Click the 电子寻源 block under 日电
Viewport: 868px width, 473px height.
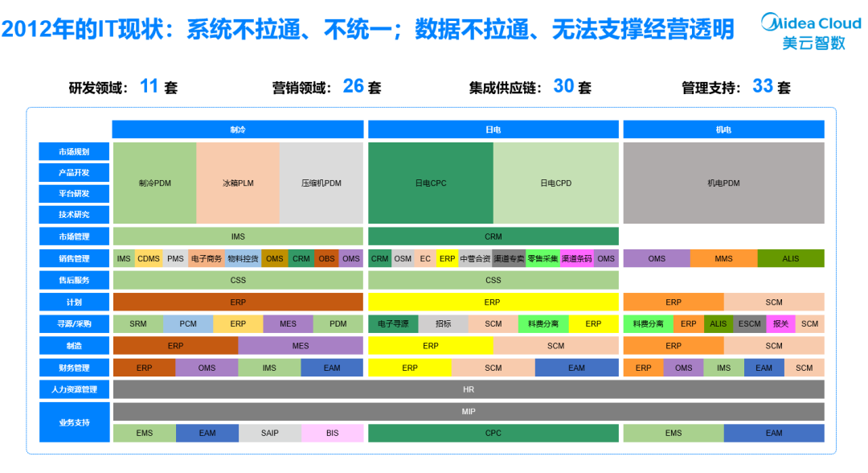click(394, 323)
